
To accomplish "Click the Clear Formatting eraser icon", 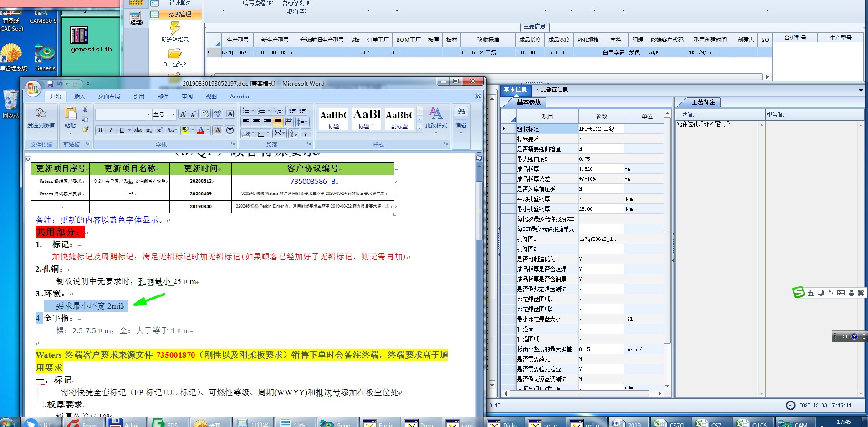I will 205,114.
